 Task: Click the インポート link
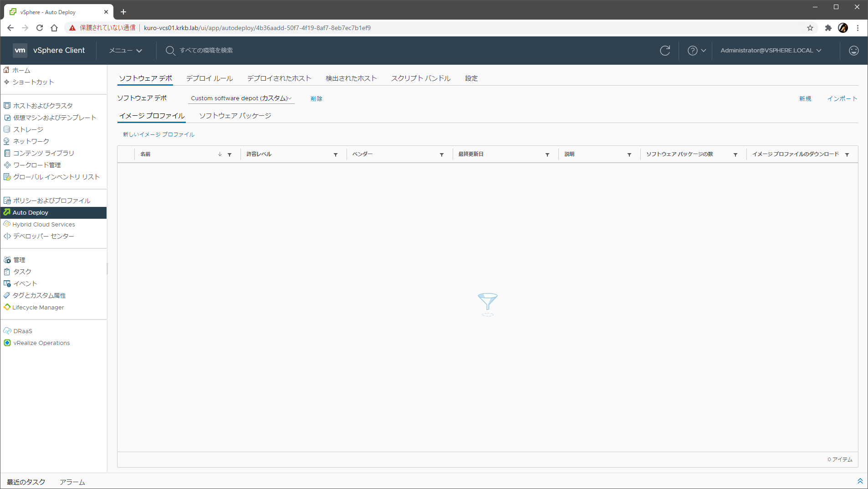click(842, 99)
